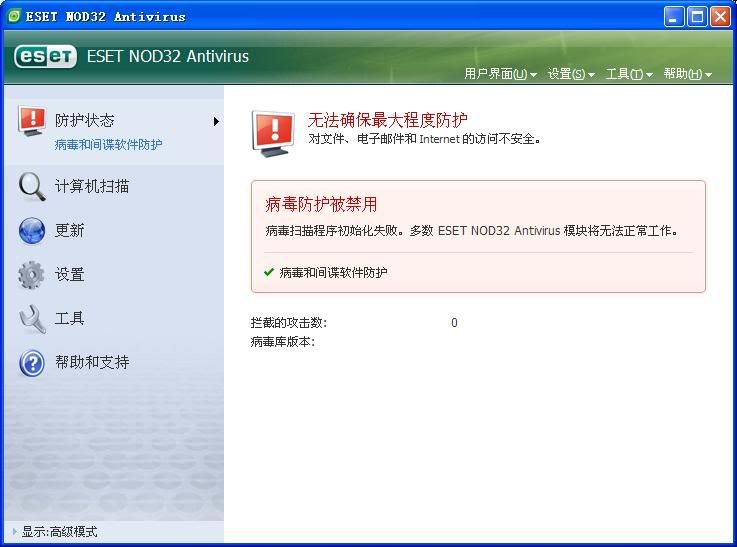Click the 病毒扫描程序初始化失败 message text
Image resolution: width=737 pixels, height=547 pixels.
pos(471,231)
